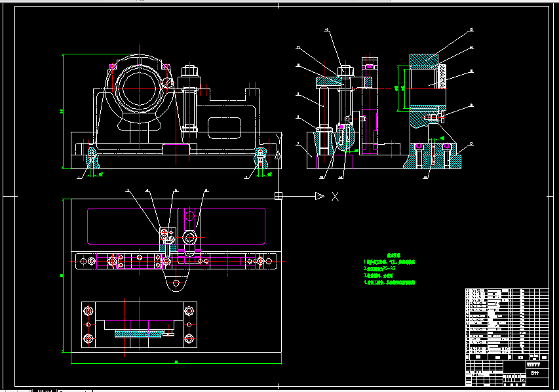Select technical requirement line 1 text
The width and height of the screenshot is (559, 392).
tap(389, 262)
